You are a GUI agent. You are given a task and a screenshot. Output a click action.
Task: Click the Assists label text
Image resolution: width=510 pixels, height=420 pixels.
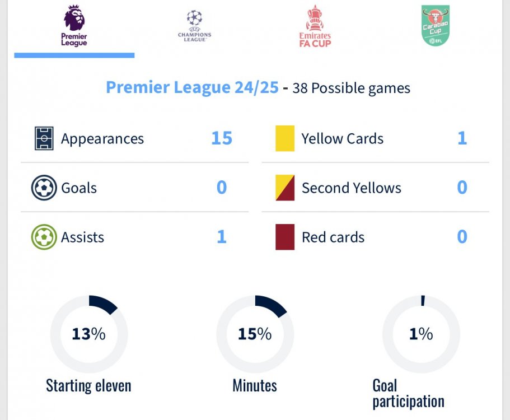pyautogui.click(x=82, y=237)
